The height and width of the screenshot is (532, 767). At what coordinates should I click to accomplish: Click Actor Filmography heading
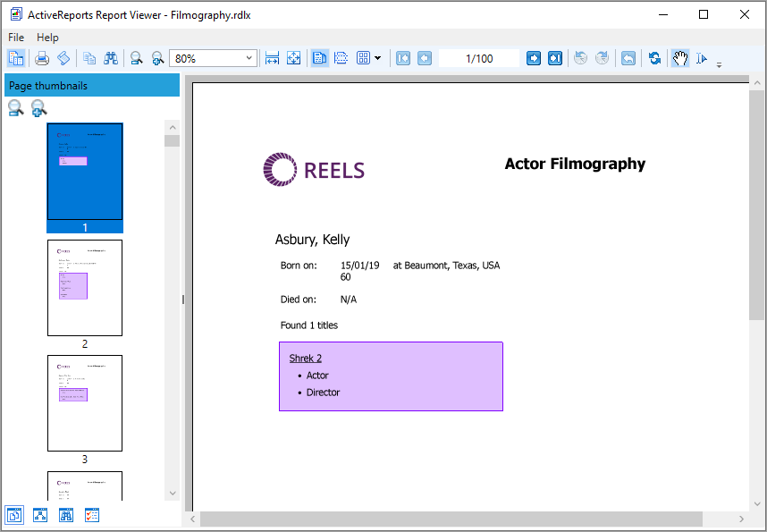coord(575,164)
